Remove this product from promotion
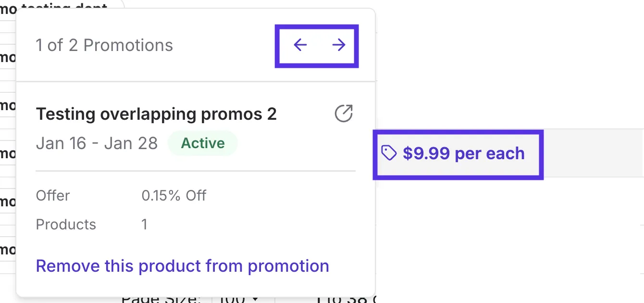Viewport: 644px width, 303px height. (183, 266)
